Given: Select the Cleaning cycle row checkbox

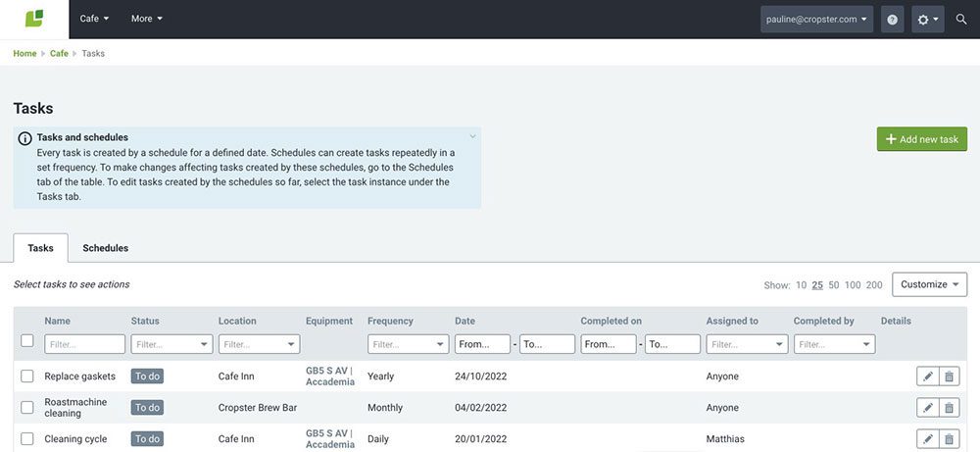Looking at the screenshot, I should (x=27, y=439).
